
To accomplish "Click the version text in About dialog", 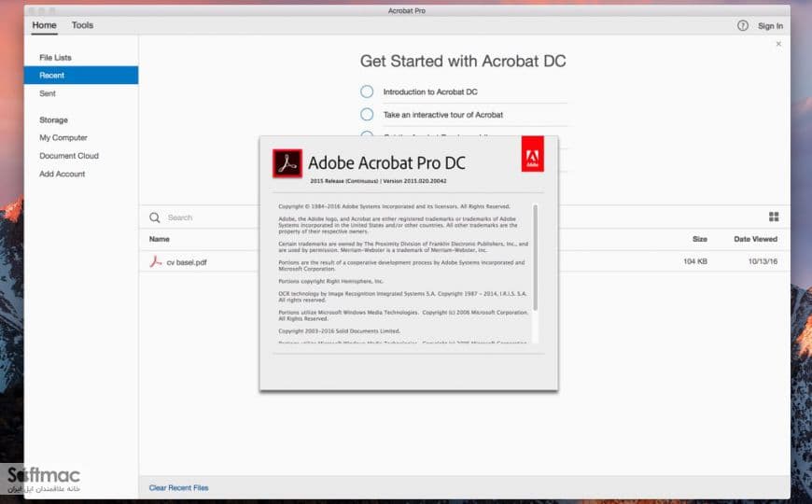I will click(378, 181).
